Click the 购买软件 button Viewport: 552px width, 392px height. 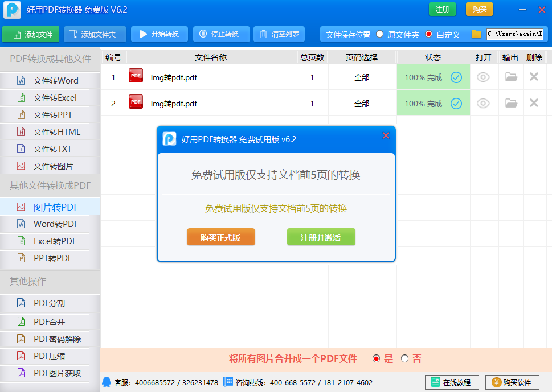tap(512, 382)
